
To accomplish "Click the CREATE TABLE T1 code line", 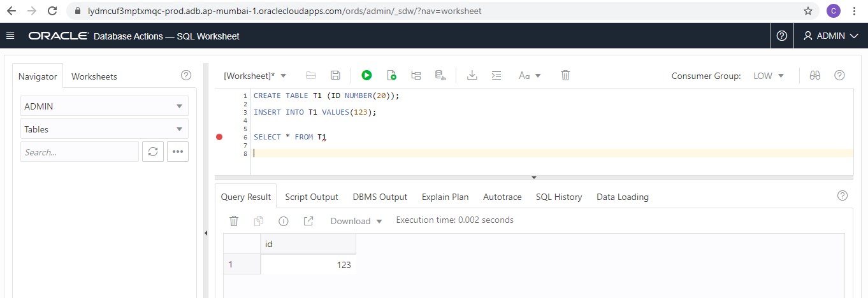I will [x=326, y=96].
